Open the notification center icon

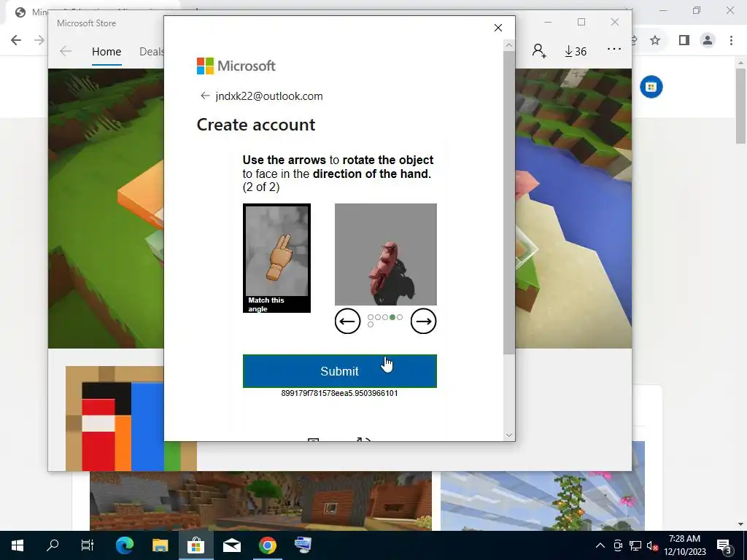[x=724, y=545]
